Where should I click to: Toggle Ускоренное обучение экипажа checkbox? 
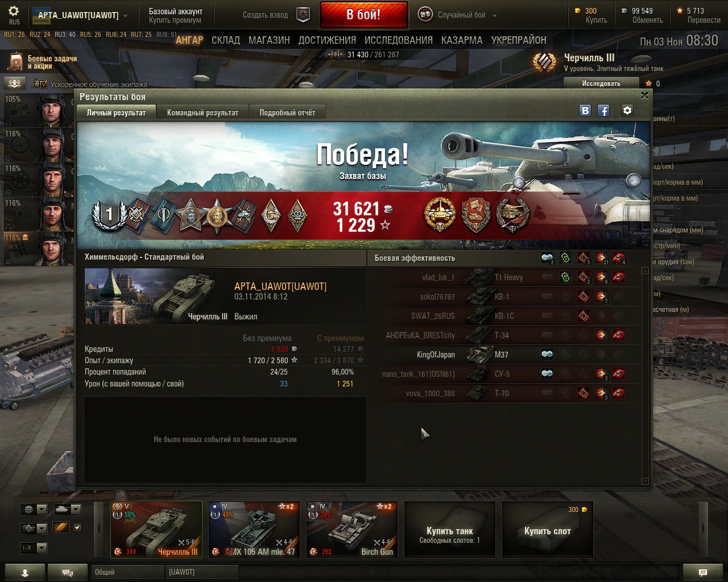click(x=43, y=84)
